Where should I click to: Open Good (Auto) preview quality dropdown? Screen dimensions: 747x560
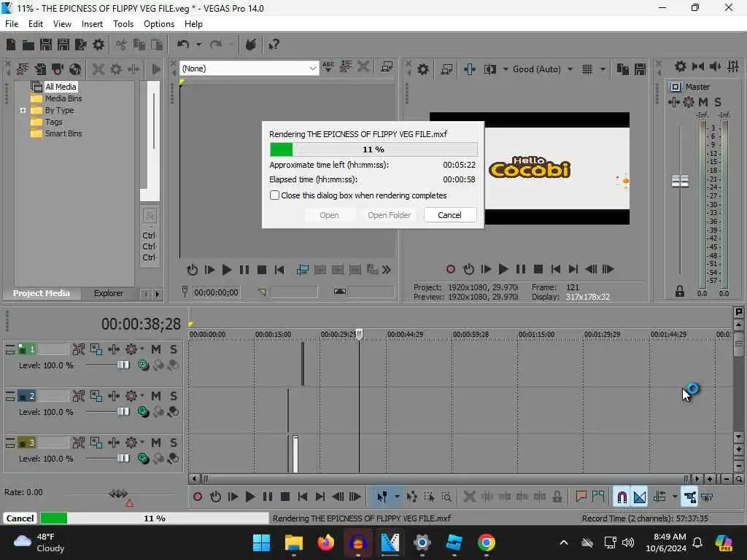pyautogui.click(x=570, y=69)
